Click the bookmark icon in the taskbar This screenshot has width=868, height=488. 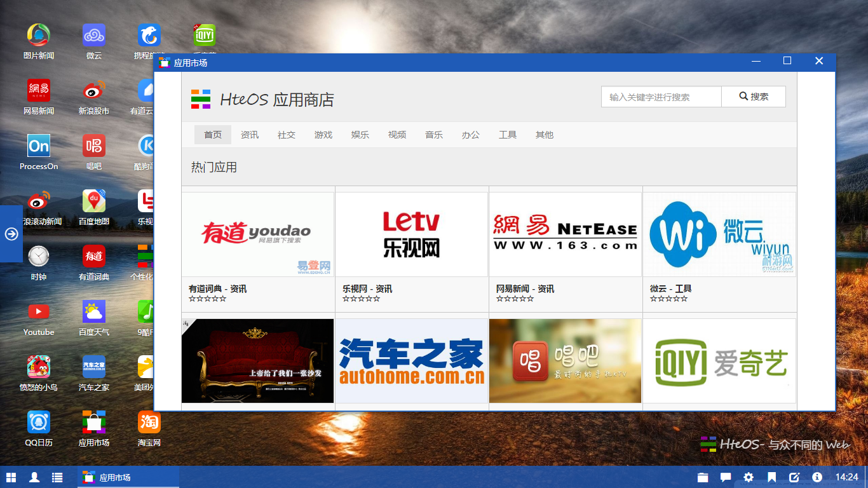tap(771, 477)
